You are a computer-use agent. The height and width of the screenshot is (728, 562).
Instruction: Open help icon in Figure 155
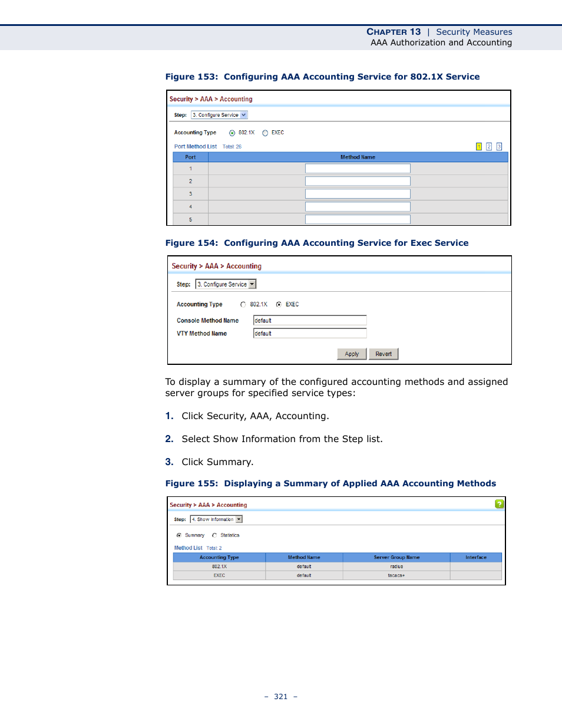point(499,503)
